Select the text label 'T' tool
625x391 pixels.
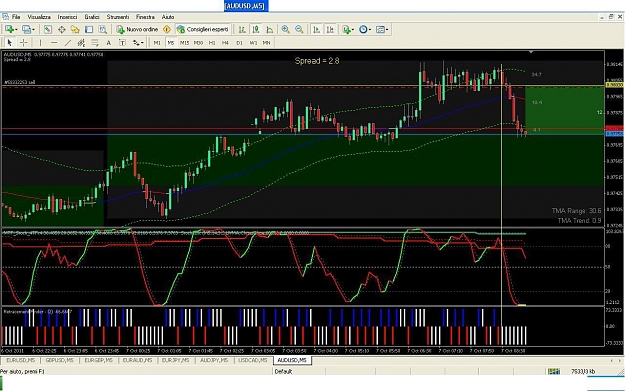(122, 43)
